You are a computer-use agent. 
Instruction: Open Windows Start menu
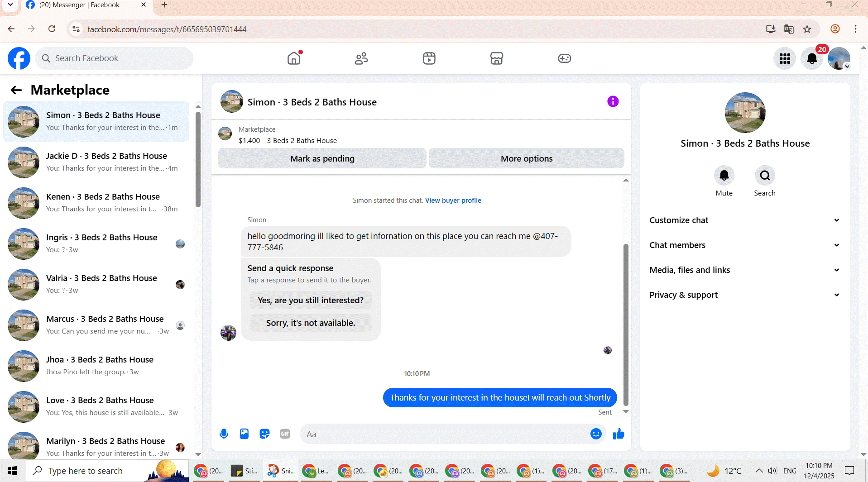[x=12, y=471]
